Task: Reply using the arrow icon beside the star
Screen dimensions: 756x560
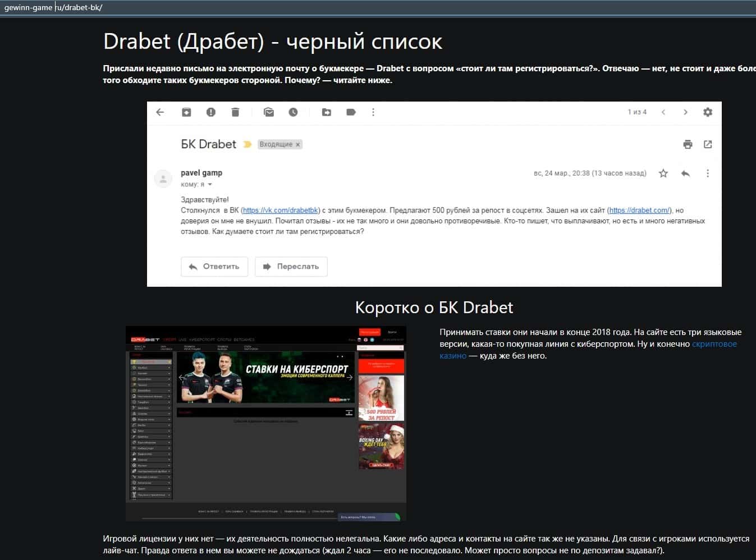Action: click(x=685, y=173)
